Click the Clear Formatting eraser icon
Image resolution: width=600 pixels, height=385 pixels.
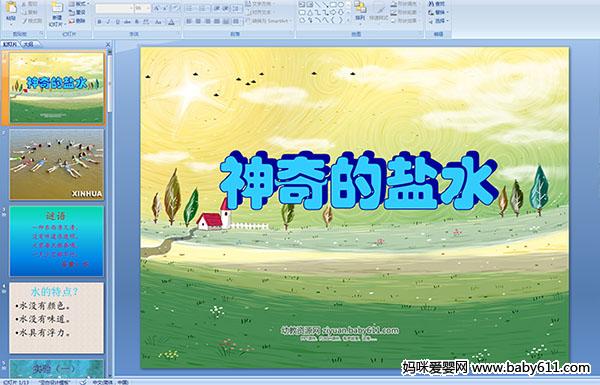tap(175, 8)
